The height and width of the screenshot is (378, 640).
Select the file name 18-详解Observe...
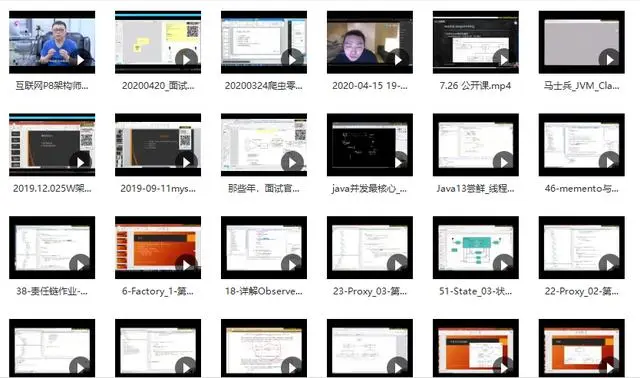pyautogui.click(x=264, y=291)
